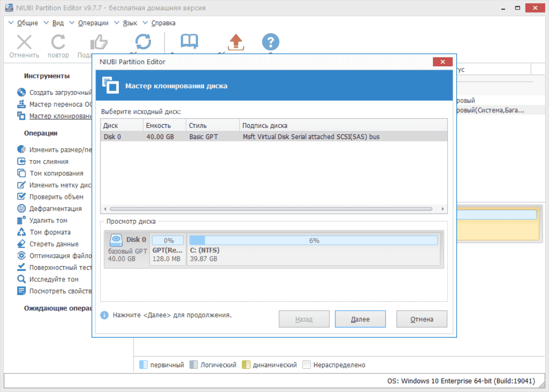The width and height of the screenshot is (549, 392).
Task: Click the Изменить метку диска pencil icon
Action: click(x=21, y=185)
